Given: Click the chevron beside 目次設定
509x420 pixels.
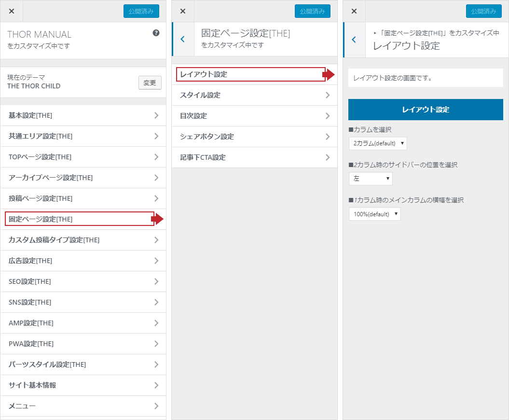Looking at the screenshot, I should point(328,116).
